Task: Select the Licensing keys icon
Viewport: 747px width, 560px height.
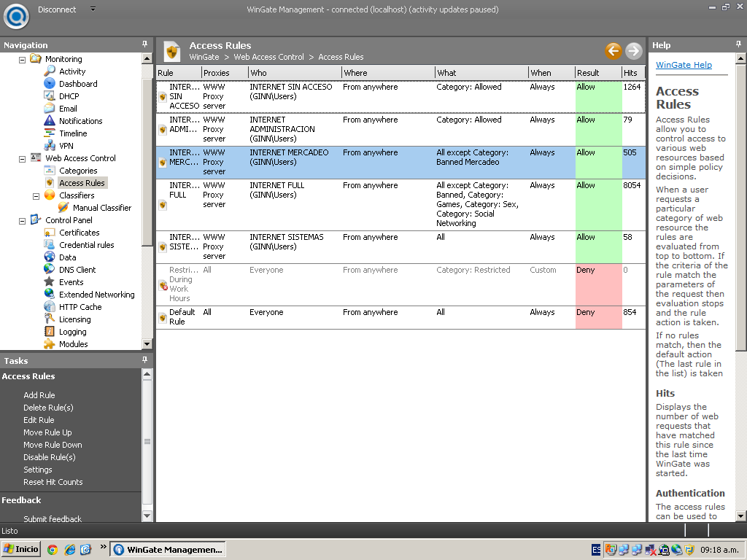Action: 50,319
